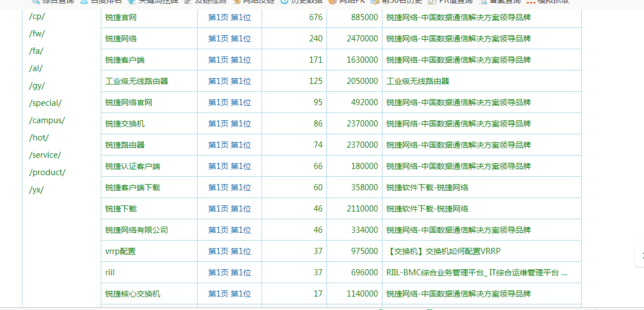Viewport: 644px width, 310px height.
Task: Click rank link for 锐捷核心交换机
Action: point(230,294)
